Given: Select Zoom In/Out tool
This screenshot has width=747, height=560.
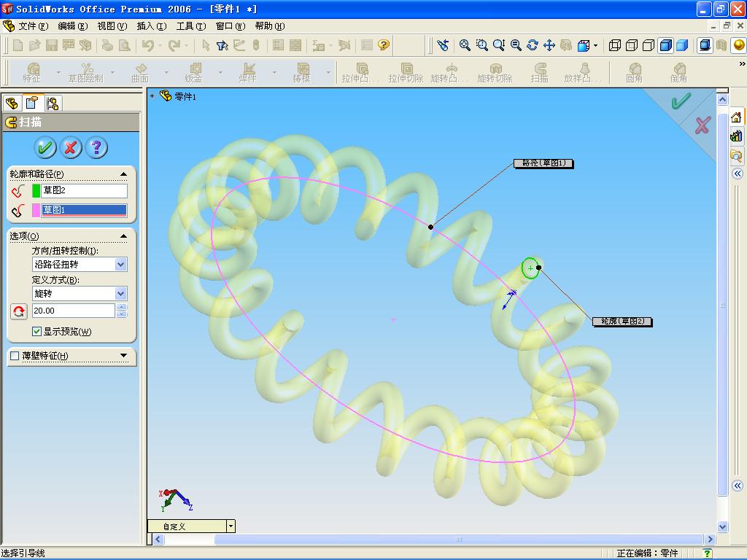Looking at the screenshot, I should coord(499,45).
